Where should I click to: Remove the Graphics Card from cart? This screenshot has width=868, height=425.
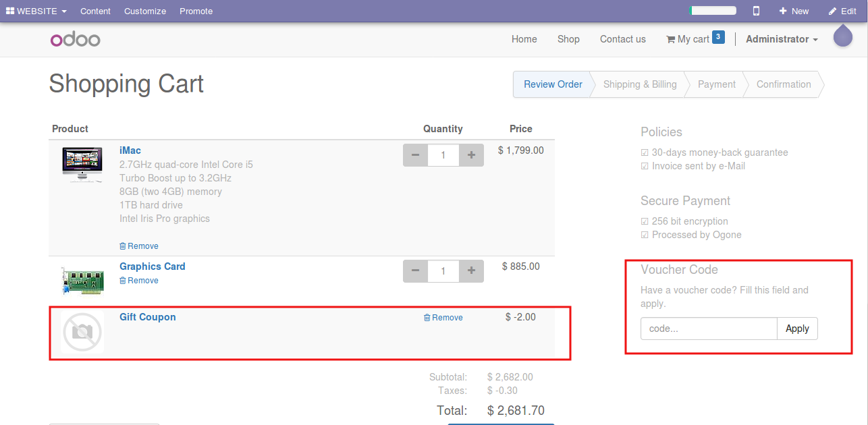tap(139, 281)
